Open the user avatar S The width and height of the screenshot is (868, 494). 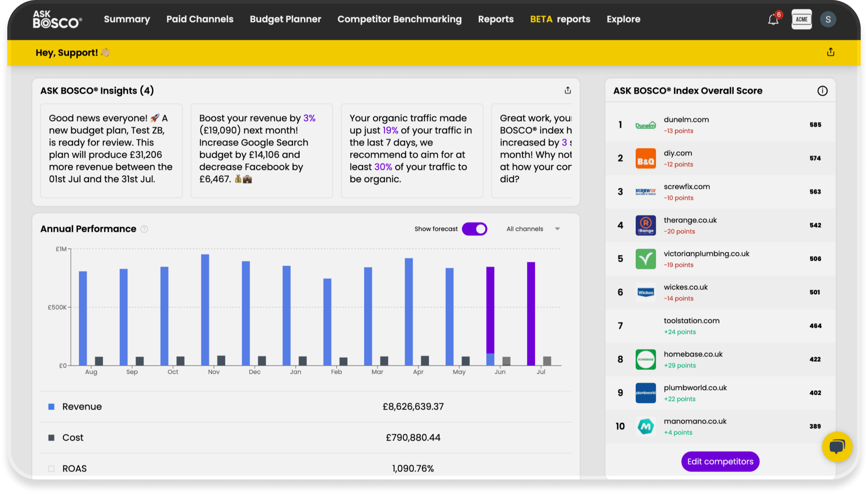[x=828, y=19]
